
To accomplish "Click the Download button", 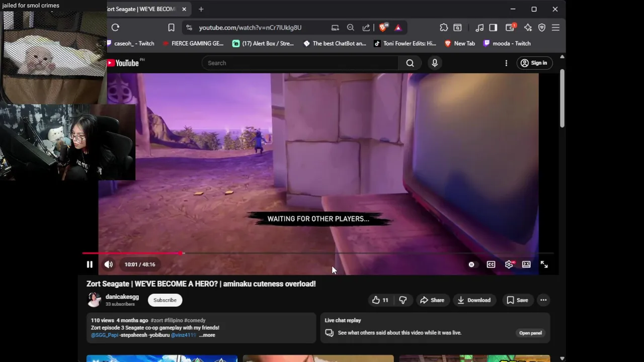I will click(473, 300).
